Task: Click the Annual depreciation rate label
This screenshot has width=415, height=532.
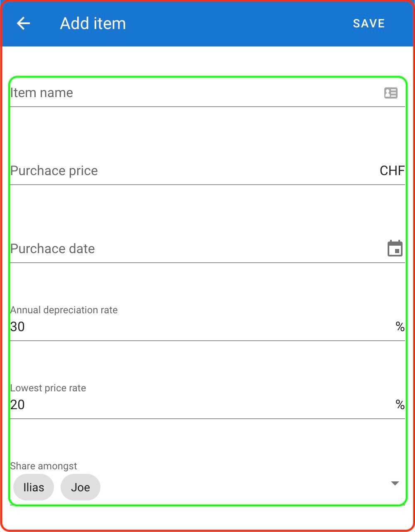Action: (64, 310)
